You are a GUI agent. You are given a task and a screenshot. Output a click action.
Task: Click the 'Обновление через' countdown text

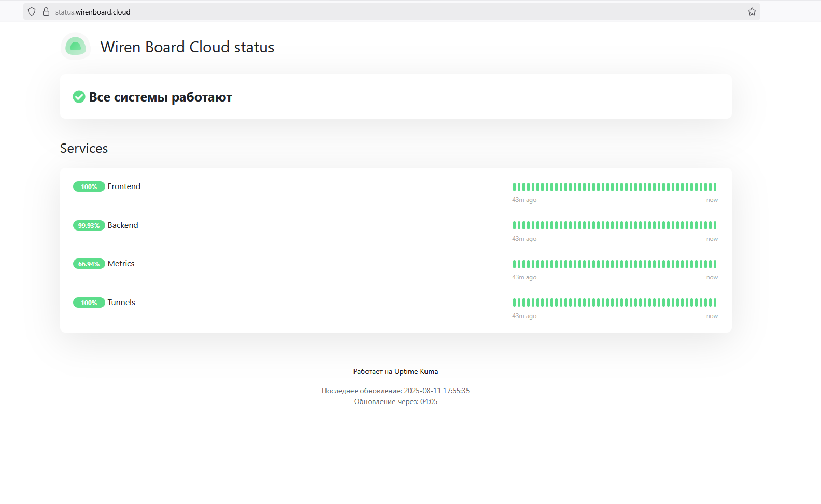[395, 401]
